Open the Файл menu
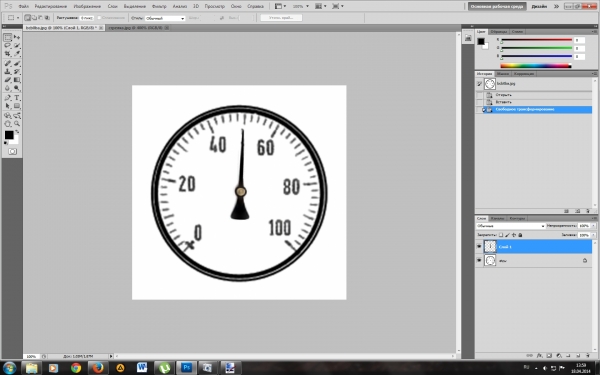 click(23, 7)
